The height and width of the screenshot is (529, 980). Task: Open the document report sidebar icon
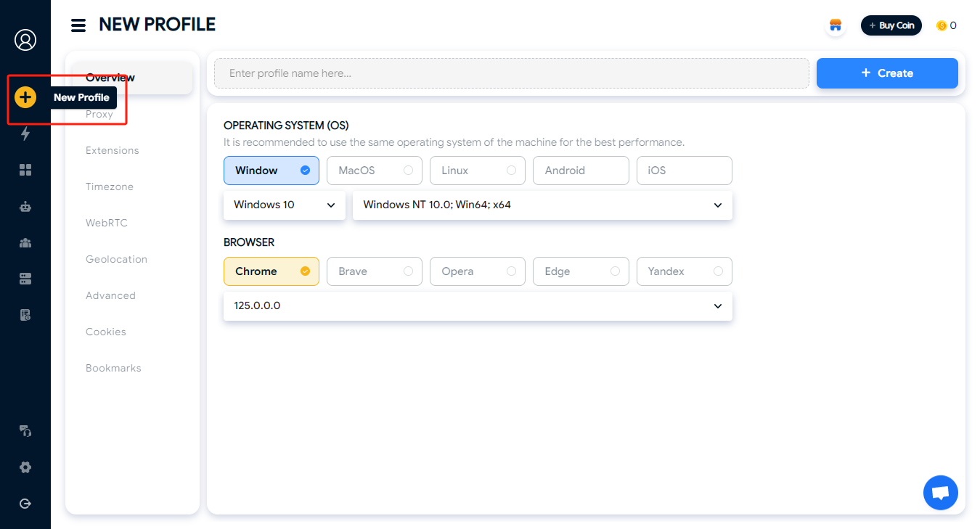pos(25,315)
